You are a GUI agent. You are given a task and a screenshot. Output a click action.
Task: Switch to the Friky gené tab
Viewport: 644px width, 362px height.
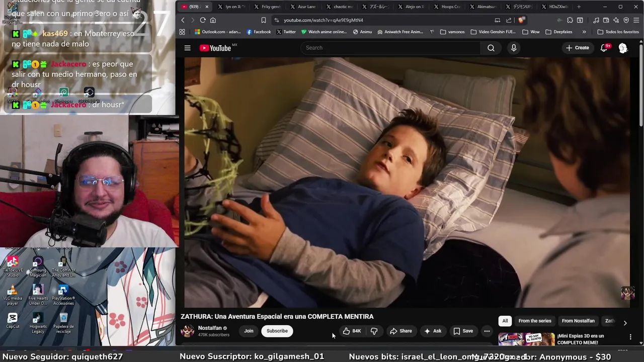coord(267,7)
